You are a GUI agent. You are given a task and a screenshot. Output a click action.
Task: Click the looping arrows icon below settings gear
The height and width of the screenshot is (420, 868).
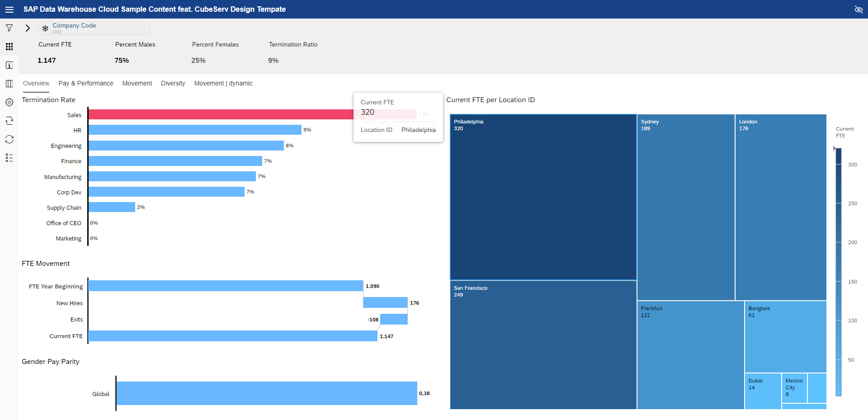coord(9,121)
